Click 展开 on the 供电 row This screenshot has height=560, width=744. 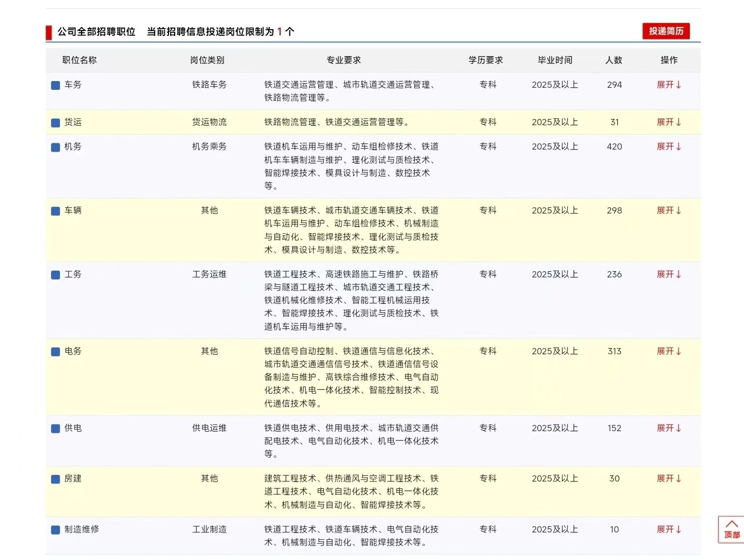(669, 428)
